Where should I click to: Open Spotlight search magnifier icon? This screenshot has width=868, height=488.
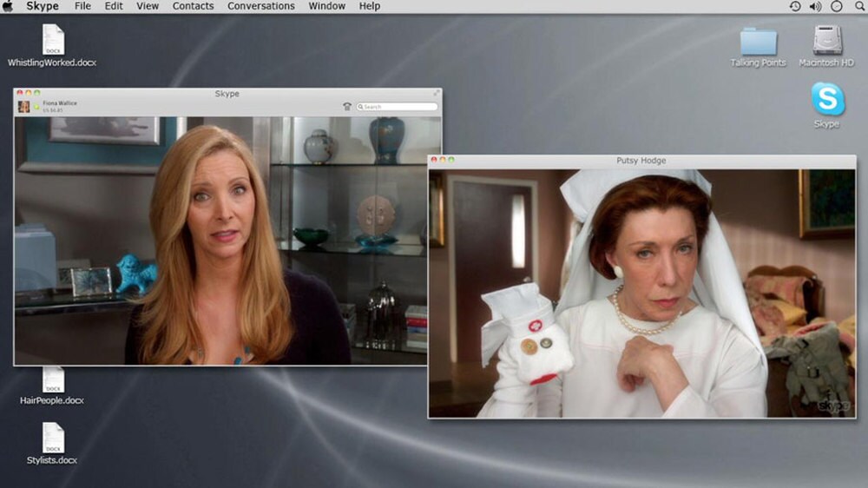(859, 6)
